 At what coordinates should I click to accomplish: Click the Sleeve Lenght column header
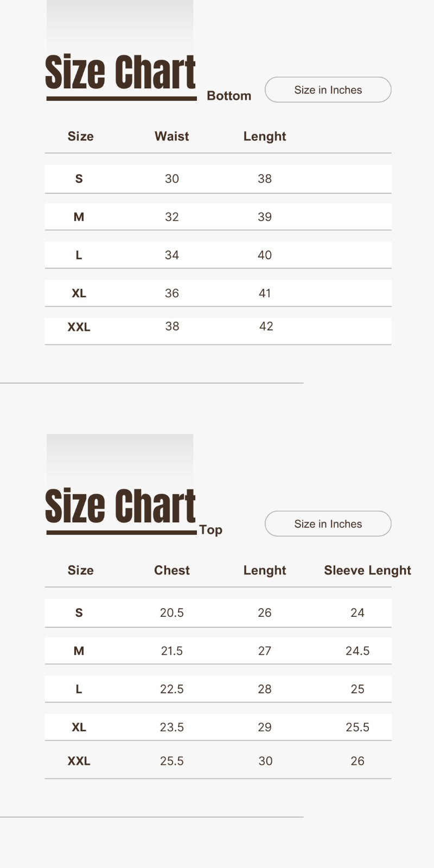(367, 570)
